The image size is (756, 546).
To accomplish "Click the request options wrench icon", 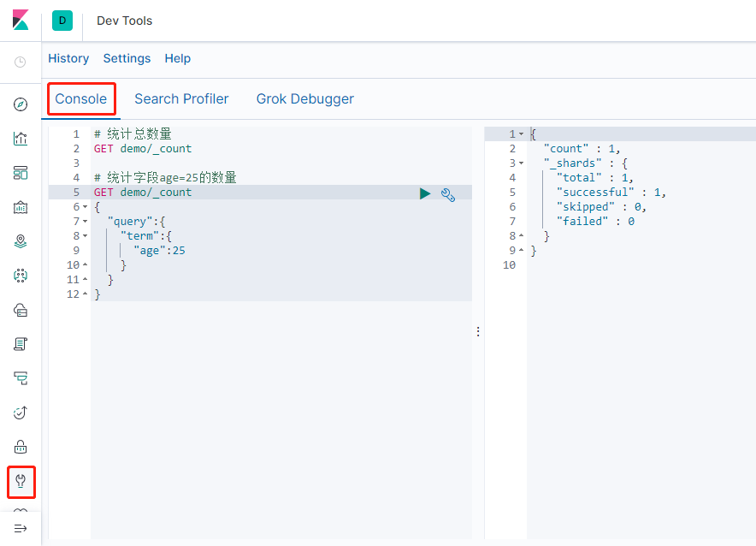I will [448, 194].
